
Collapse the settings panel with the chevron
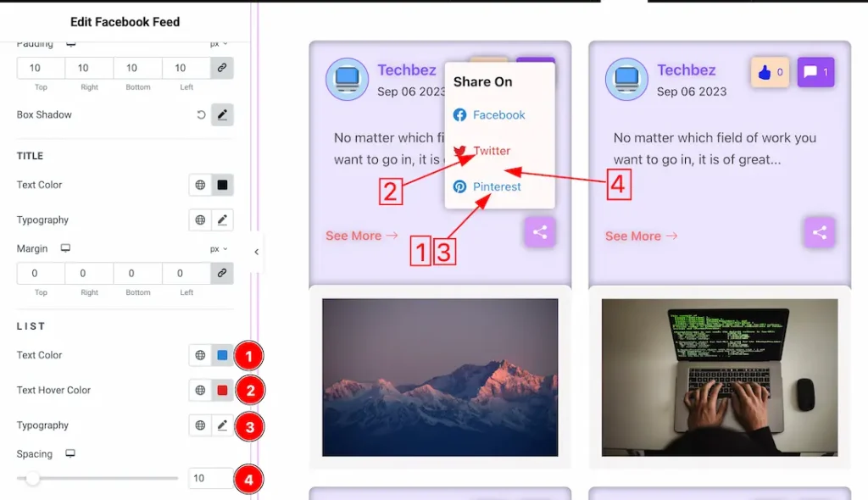[x=256, y=252]
